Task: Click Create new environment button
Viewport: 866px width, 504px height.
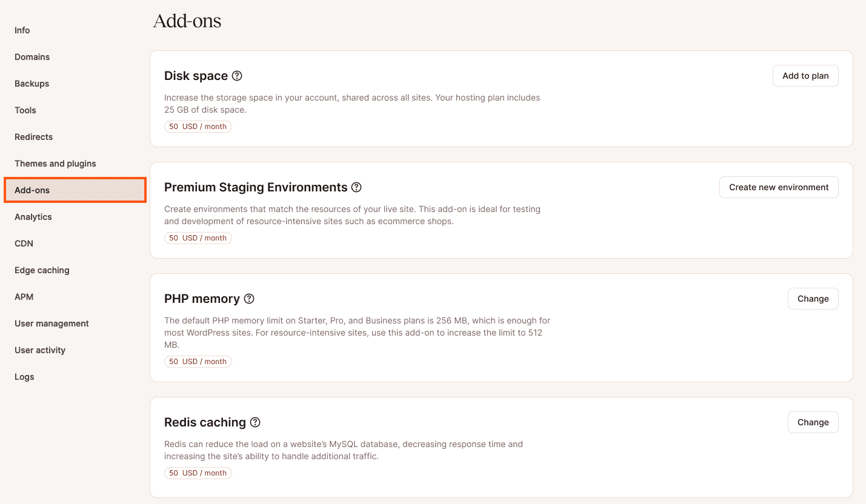Action: click(779, 187)
